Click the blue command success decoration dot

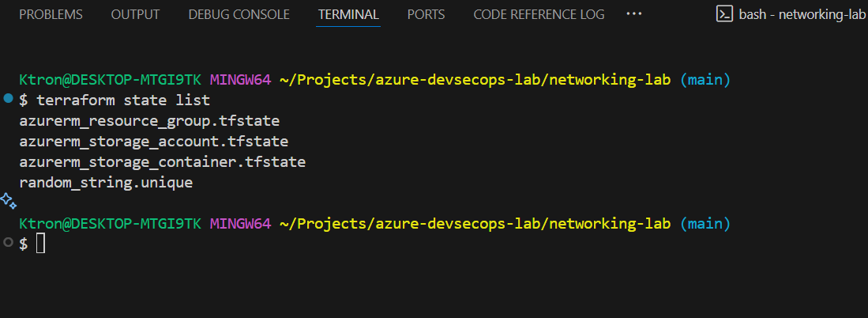(x=8, y=99)
